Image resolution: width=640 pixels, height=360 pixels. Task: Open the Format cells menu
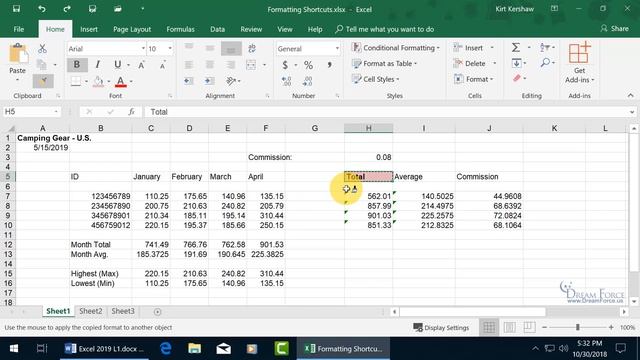(x=473, y=79)
